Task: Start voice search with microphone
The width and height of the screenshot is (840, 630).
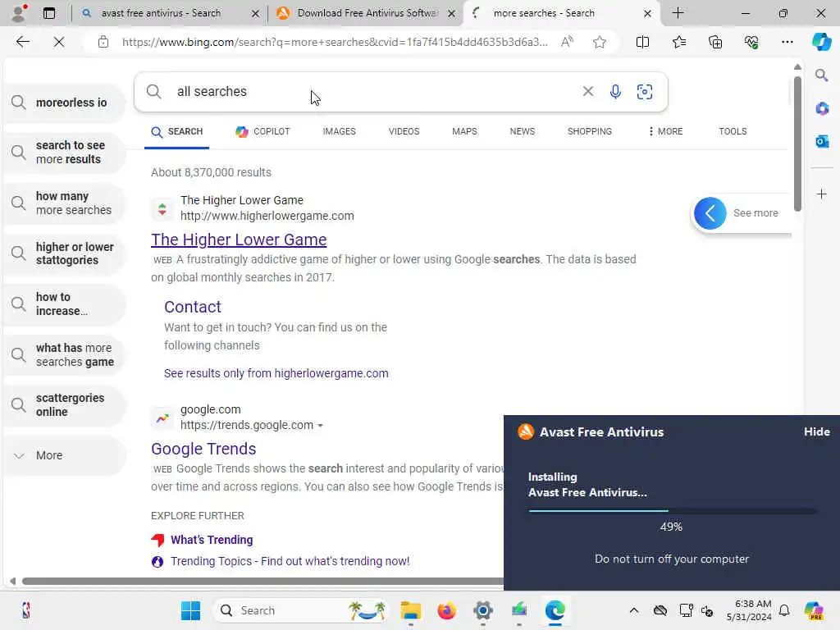Action: 615,92
